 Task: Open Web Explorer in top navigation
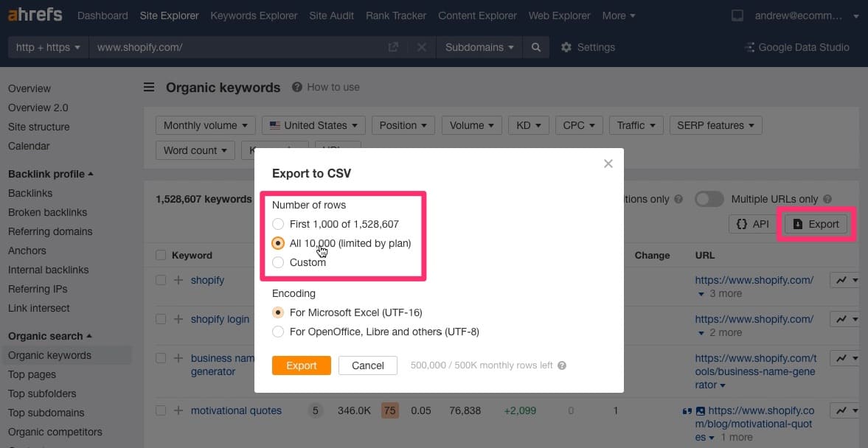(559, 16)
